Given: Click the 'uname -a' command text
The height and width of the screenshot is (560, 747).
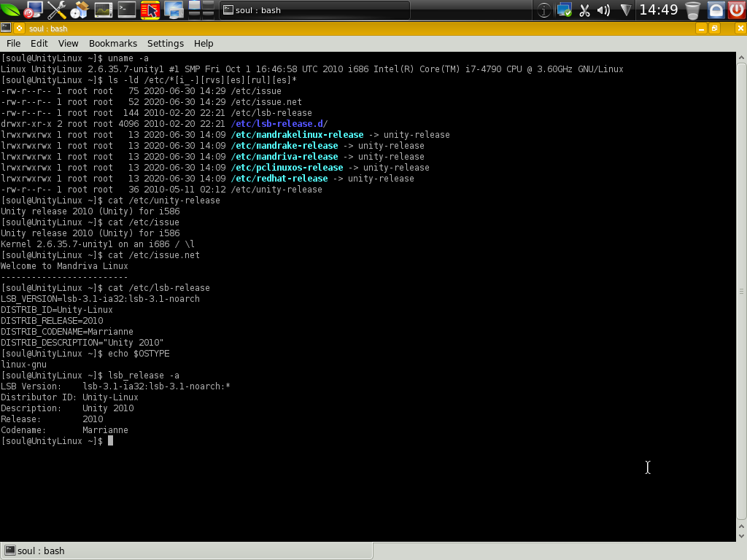Looking at the screenshot, I should click(128, 58).
